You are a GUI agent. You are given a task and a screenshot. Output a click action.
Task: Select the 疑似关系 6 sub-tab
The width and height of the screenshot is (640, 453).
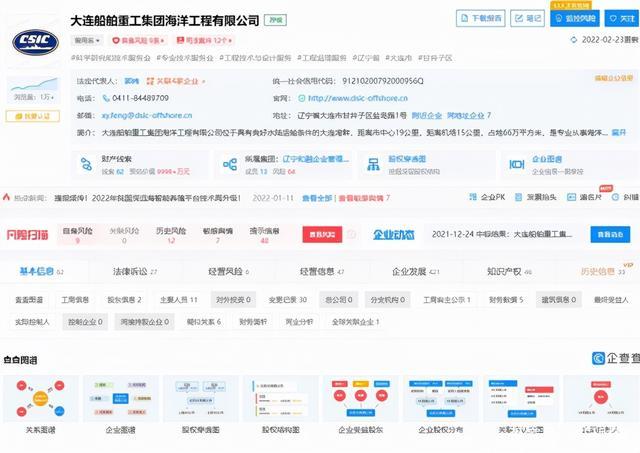[x=204, y=322]
